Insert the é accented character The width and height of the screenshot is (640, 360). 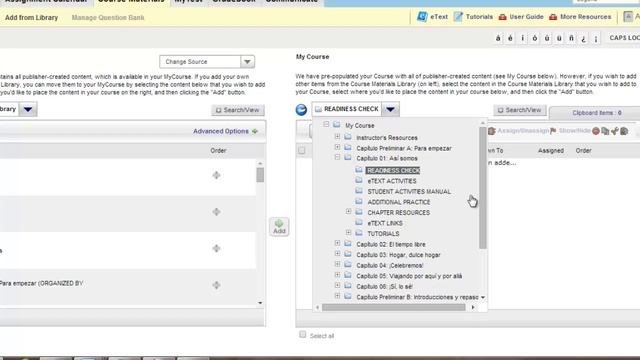[x=510, y=38]
